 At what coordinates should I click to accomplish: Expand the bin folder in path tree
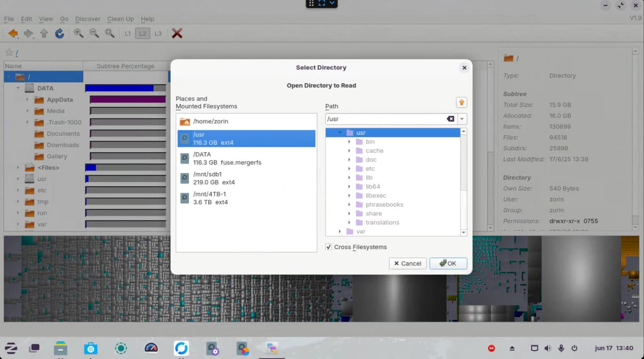(x=349, y=142)
